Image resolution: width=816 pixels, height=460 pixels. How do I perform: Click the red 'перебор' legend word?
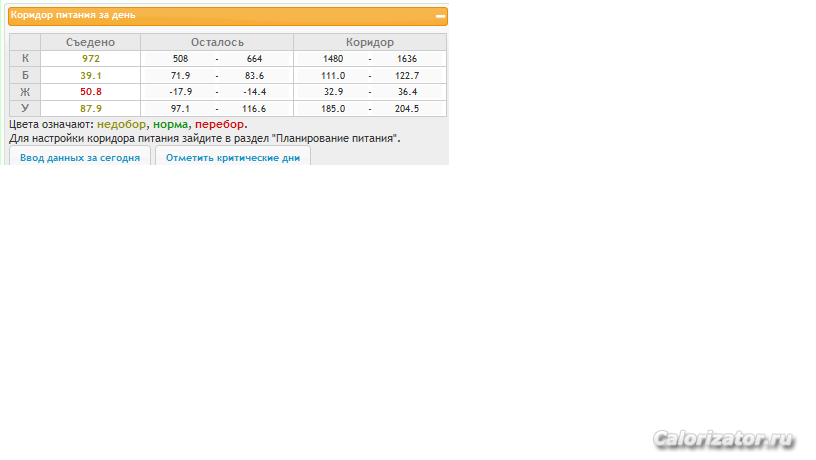coord(220,125)
